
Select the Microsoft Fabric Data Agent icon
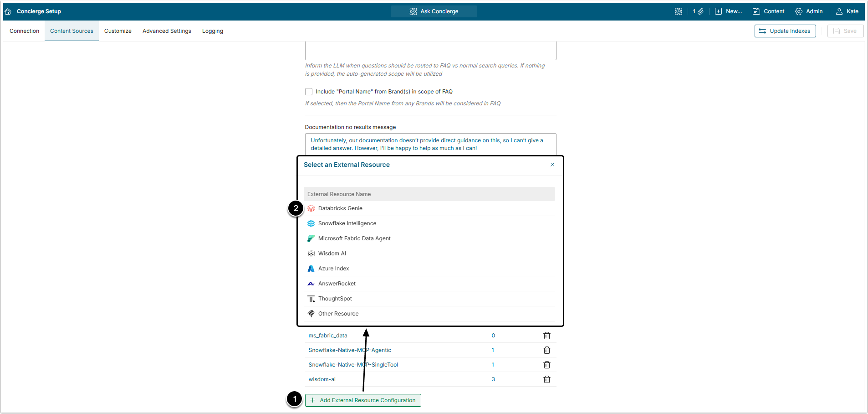(311, 238)
